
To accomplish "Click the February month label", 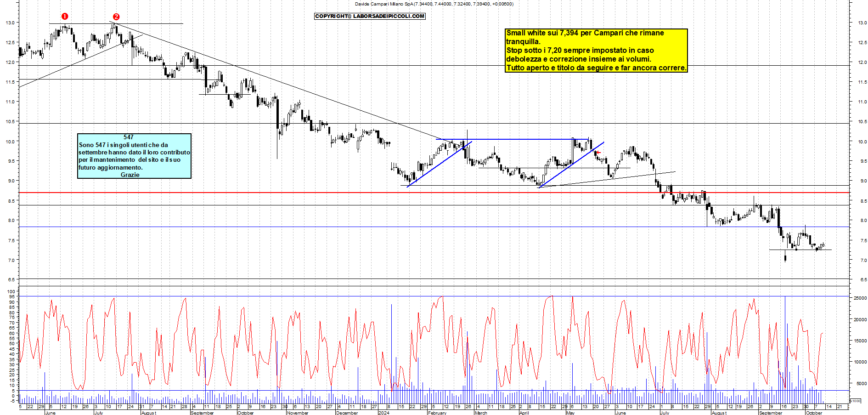I will pyautogui.click(x=437, y=413).
